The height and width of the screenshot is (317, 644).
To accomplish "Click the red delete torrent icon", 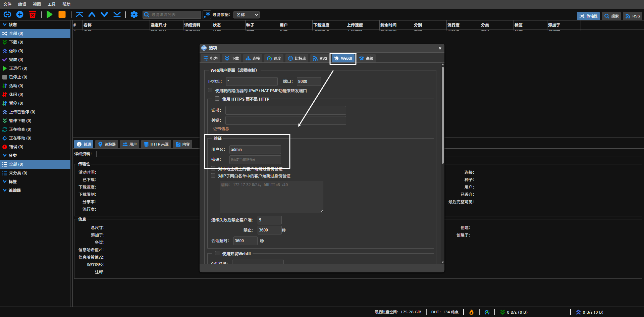I will [33, 14].
